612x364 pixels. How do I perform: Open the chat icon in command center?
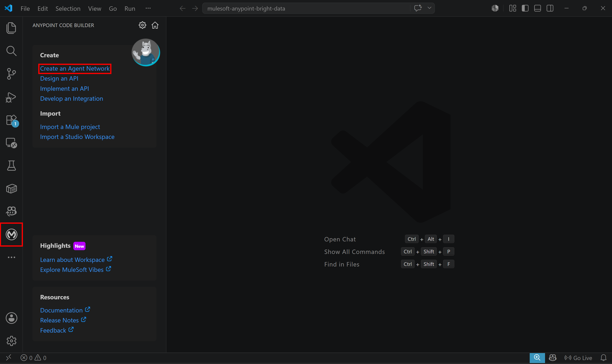(x=418, y=8)
